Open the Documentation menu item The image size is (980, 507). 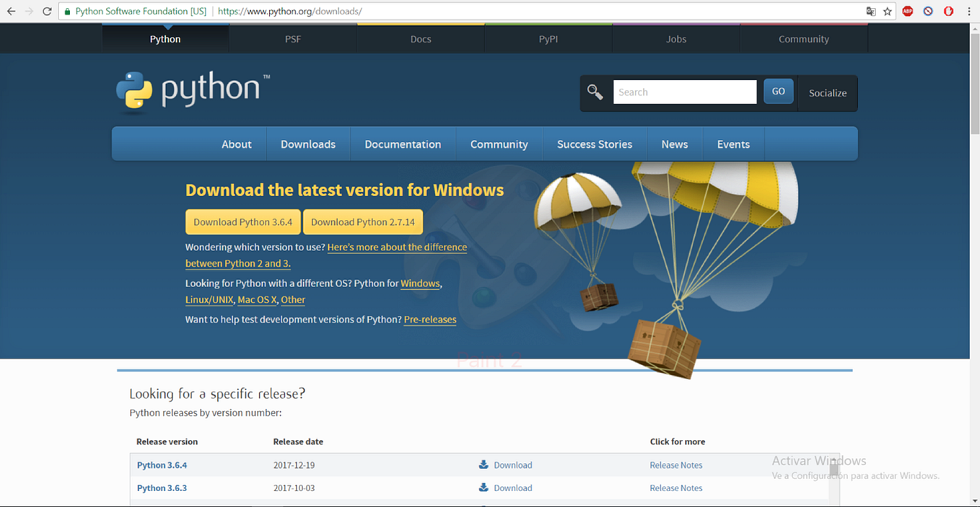coord(403,144)
